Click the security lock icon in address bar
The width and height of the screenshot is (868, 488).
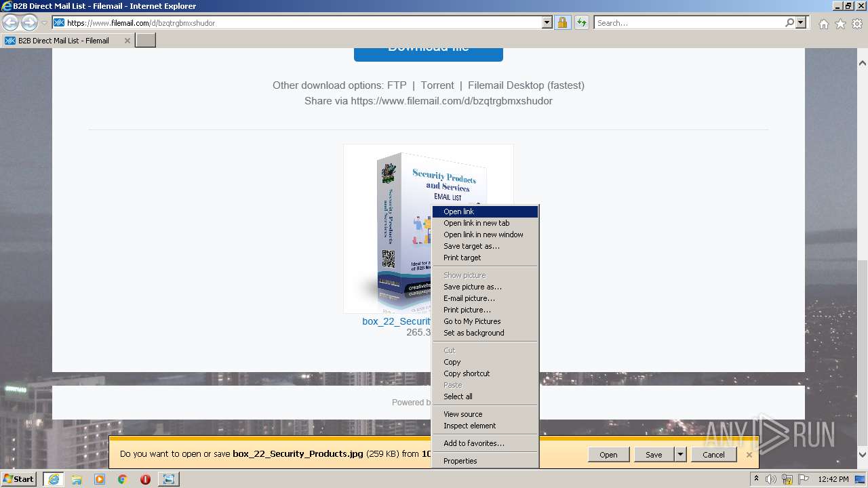(x=562, y=22)
